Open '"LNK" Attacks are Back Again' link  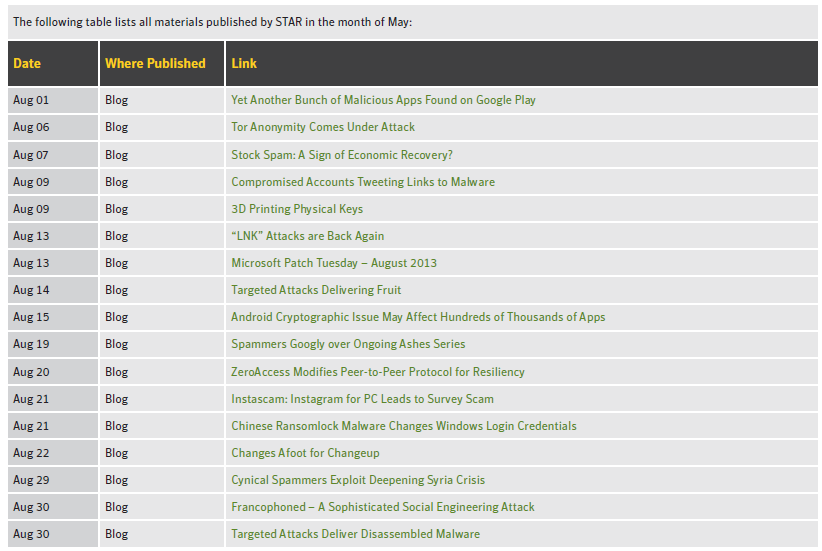pyautogui.click(x=308, y=236)
